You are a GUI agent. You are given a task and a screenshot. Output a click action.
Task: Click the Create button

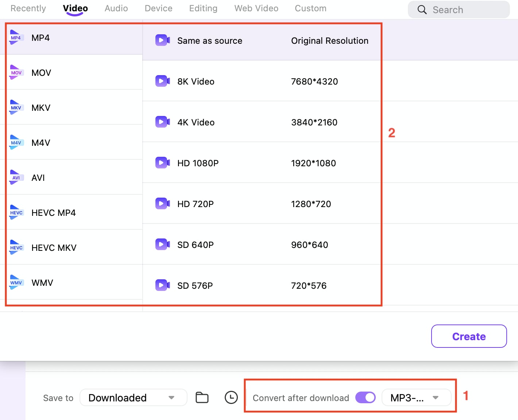(469, 336)
